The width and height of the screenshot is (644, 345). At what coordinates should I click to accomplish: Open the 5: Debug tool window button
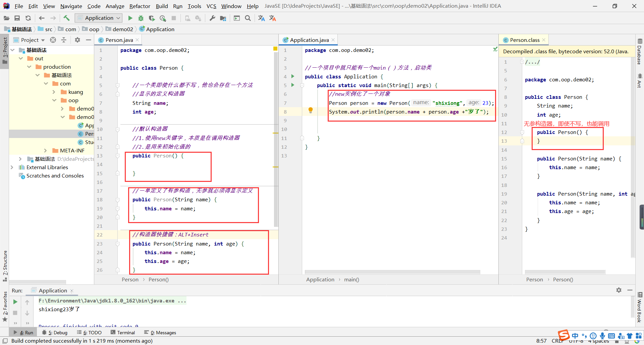[55, 333]
